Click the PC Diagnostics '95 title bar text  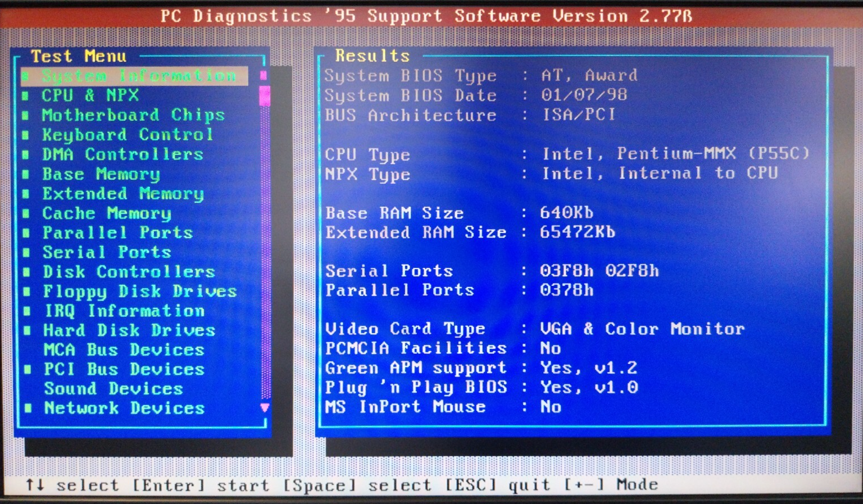(x=426, y=16)
